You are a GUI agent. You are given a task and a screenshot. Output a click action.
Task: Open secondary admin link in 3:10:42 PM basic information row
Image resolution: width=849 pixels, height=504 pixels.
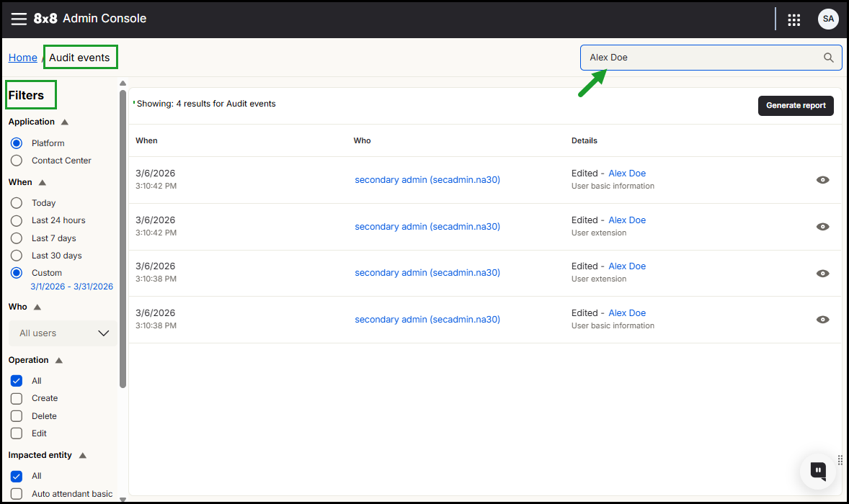pyautogui.click(x=427, y=179)
